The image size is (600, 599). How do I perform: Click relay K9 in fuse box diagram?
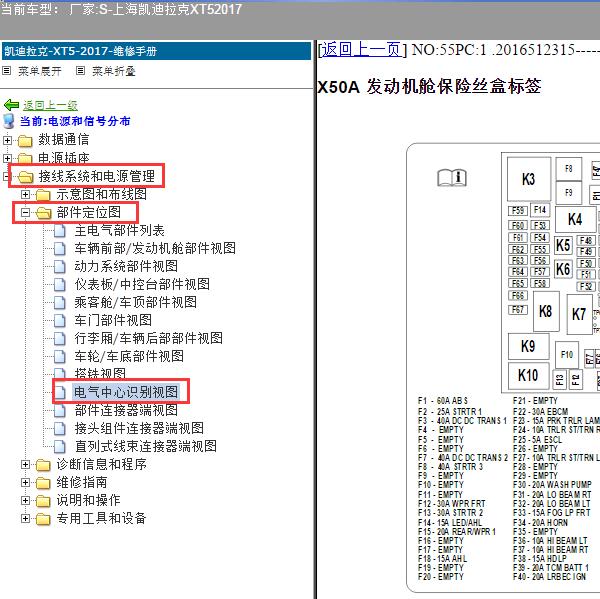[528, 346]
